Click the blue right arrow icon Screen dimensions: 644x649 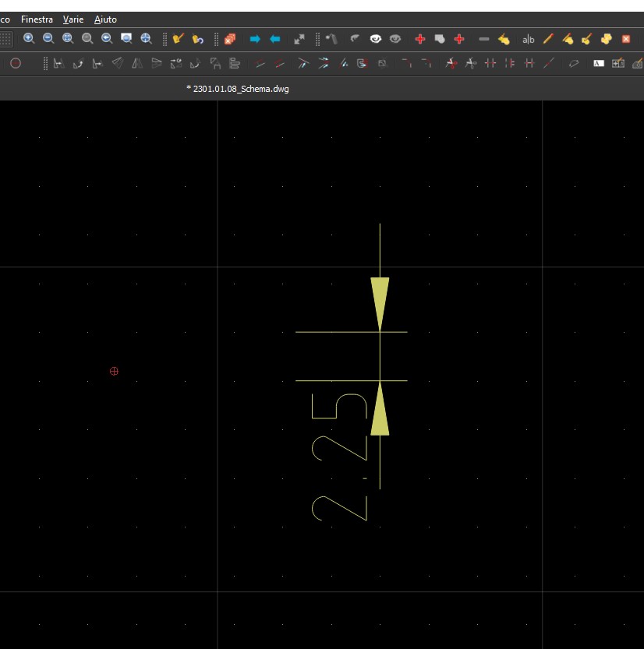click(255, 39)
